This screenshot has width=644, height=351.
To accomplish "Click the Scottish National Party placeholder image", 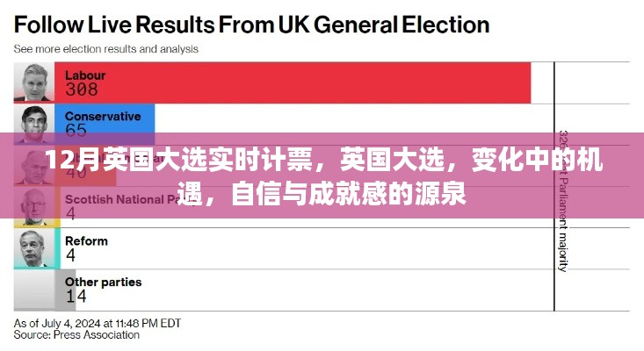I will (x=33, y=207).
